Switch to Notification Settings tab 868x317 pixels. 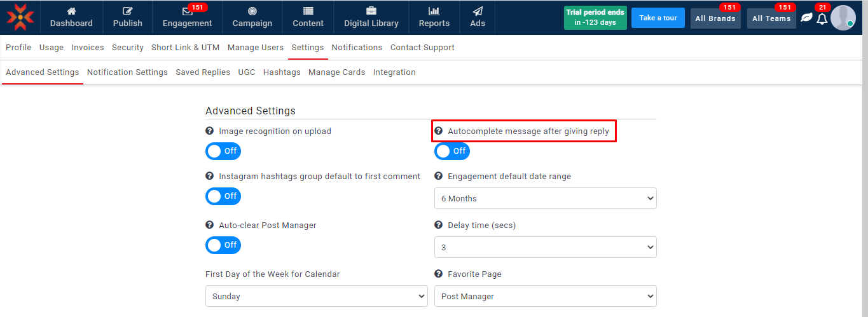tap(127, 72)
